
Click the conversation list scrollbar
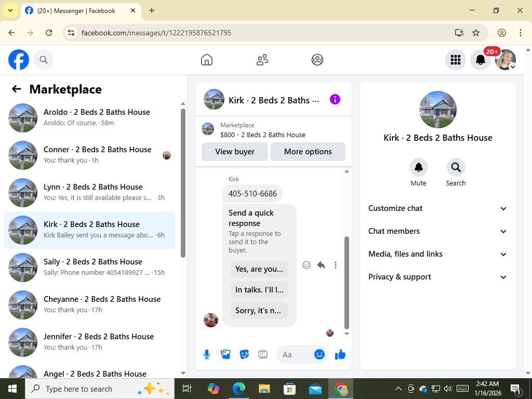(183, 183)
